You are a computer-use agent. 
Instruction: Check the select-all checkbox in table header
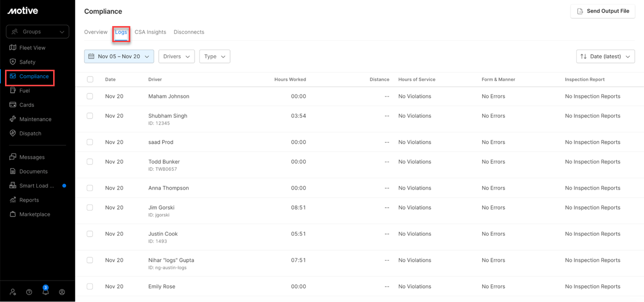tap(90, 79)
